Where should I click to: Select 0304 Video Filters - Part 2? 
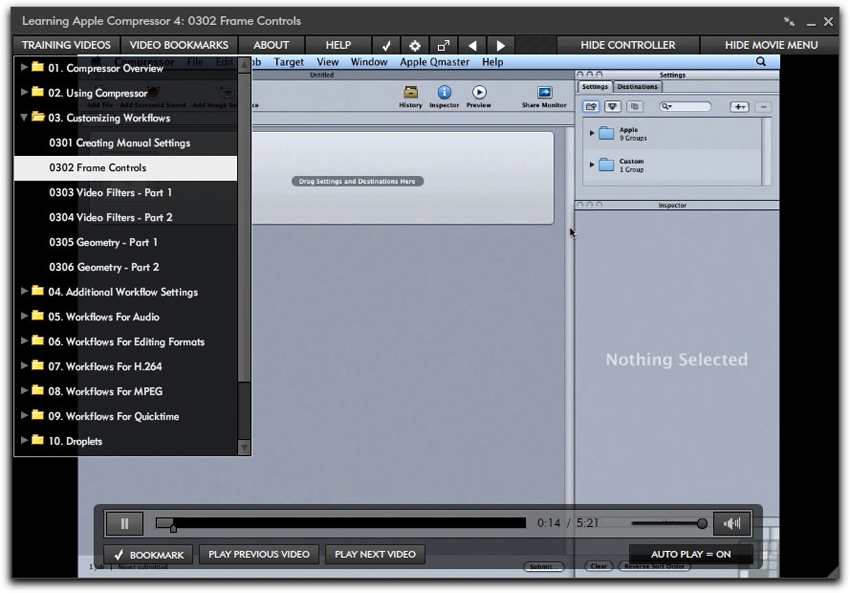tap(126, 217)
